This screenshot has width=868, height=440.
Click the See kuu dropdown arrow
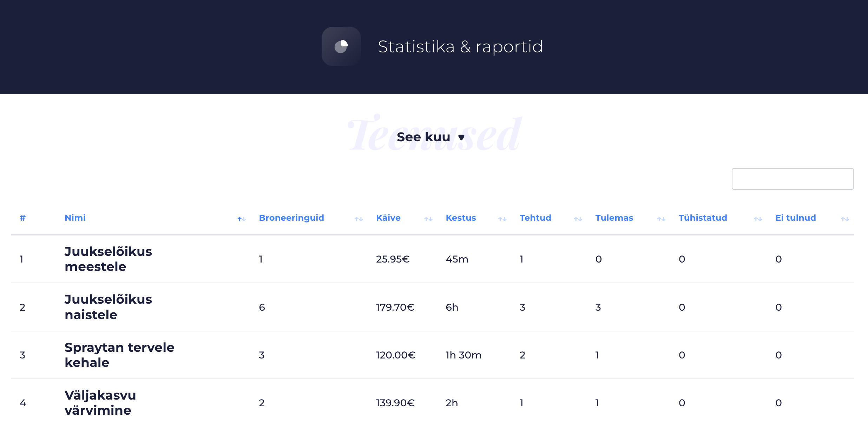click(461, 137)
